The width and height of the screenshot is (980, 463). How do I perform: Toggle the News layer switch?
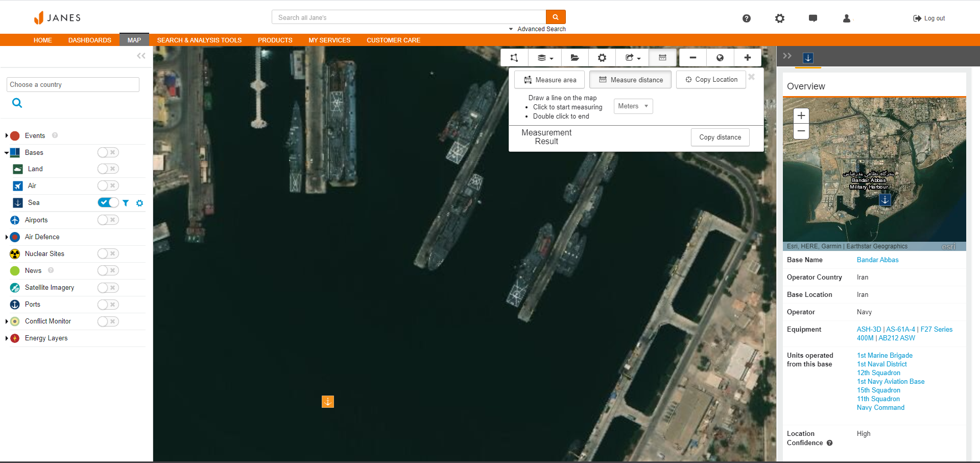coord(108,270)
